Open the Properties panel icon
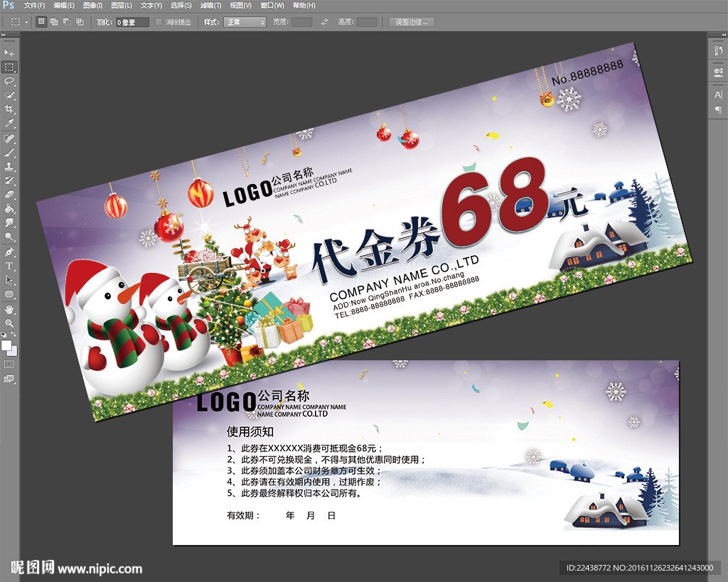Image resolution: width=728 pixels, height=582 pixels. (x=718, y=72)
